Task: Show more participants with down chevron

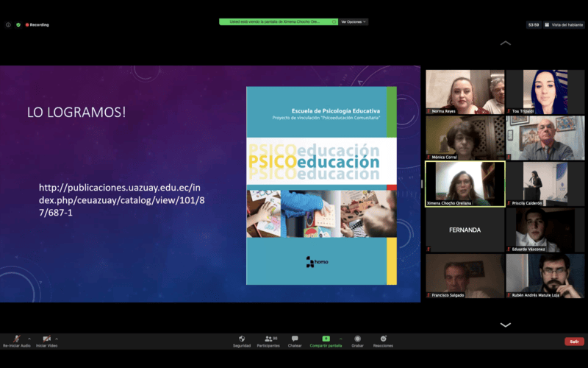Action: point(506,325)
